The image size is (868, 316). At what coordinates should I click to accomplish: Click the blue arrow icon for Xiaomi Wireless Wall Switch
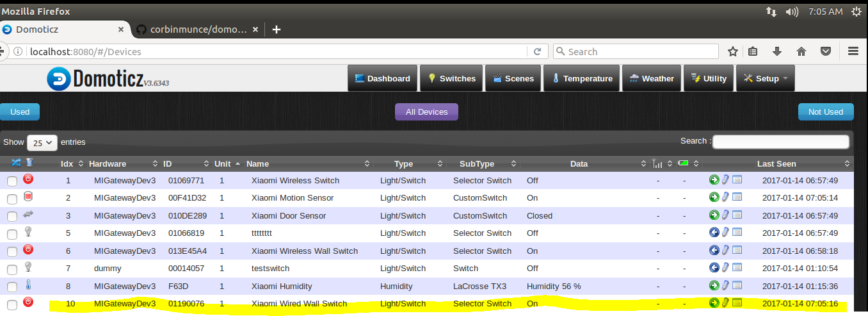pyautogui.click(x=714, y=251)
